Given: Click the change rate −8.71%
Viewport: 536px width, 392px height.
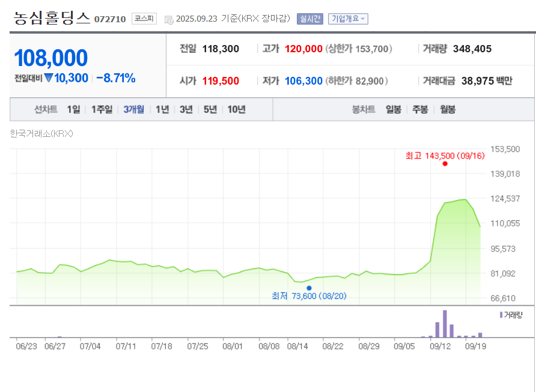Looking at the screenshot, I should point(116,78).
